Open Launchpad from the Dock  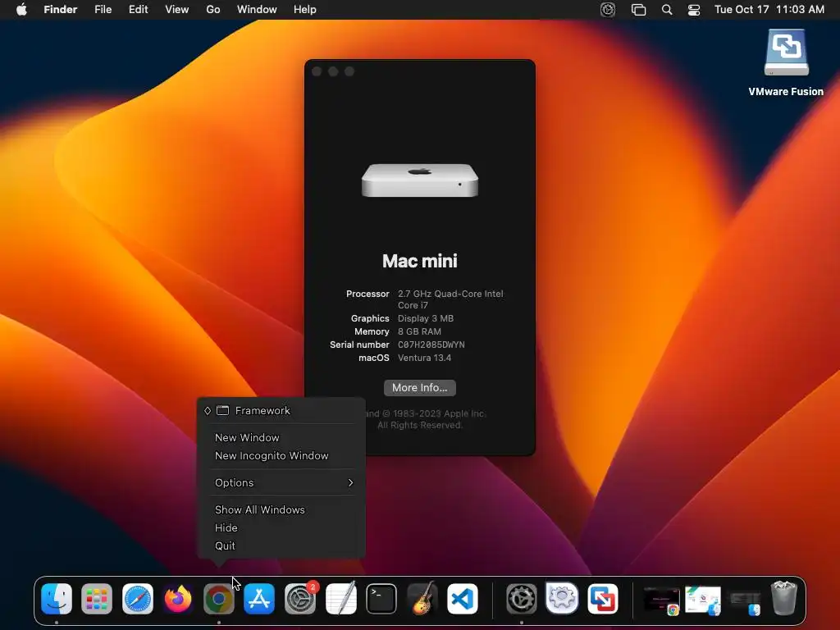click(97, 598)
